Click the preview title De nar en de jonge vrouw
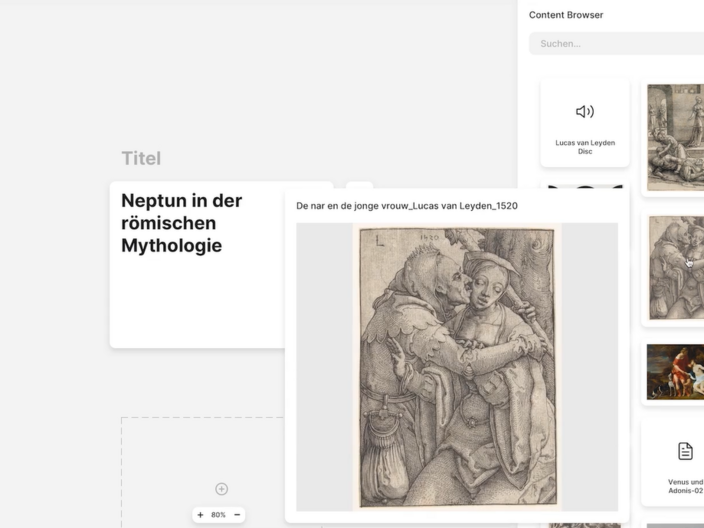The image size is (704, 528). 407,206
